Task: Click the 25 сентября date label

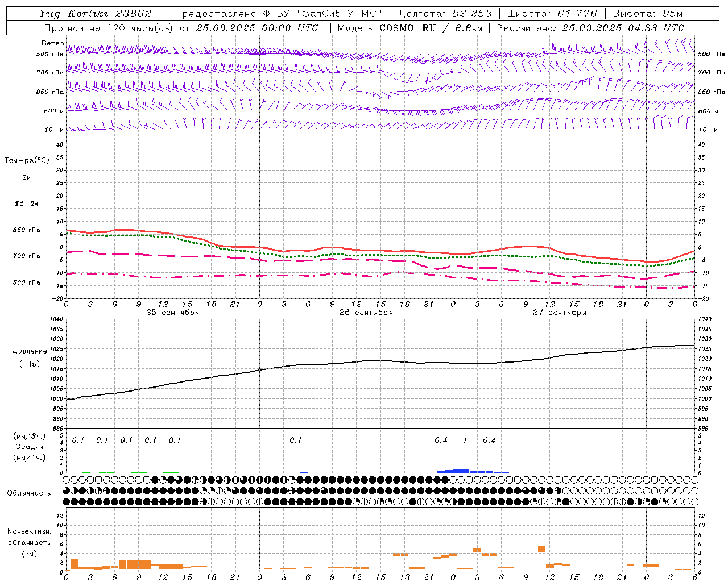Action: click(x=172, y=313)
